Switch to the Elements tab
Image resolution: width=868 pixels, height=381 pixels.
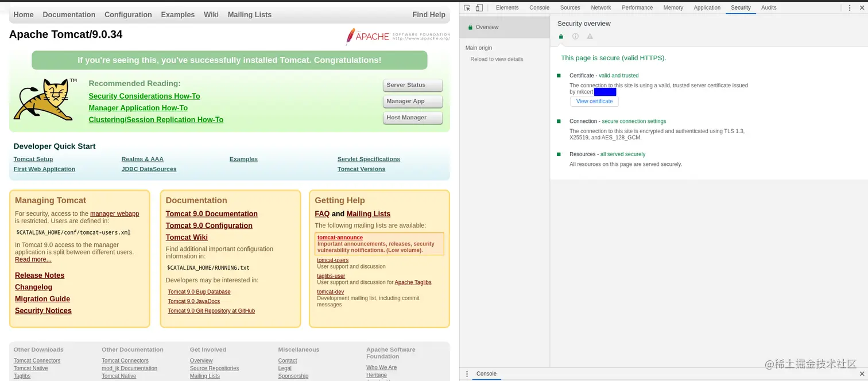[507, 7]
